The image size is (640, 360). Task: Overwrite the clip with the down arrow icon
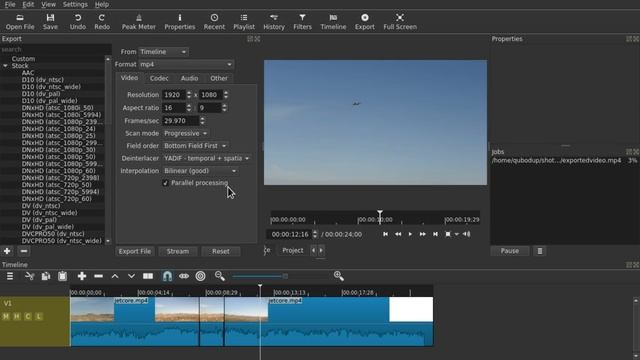131,276
